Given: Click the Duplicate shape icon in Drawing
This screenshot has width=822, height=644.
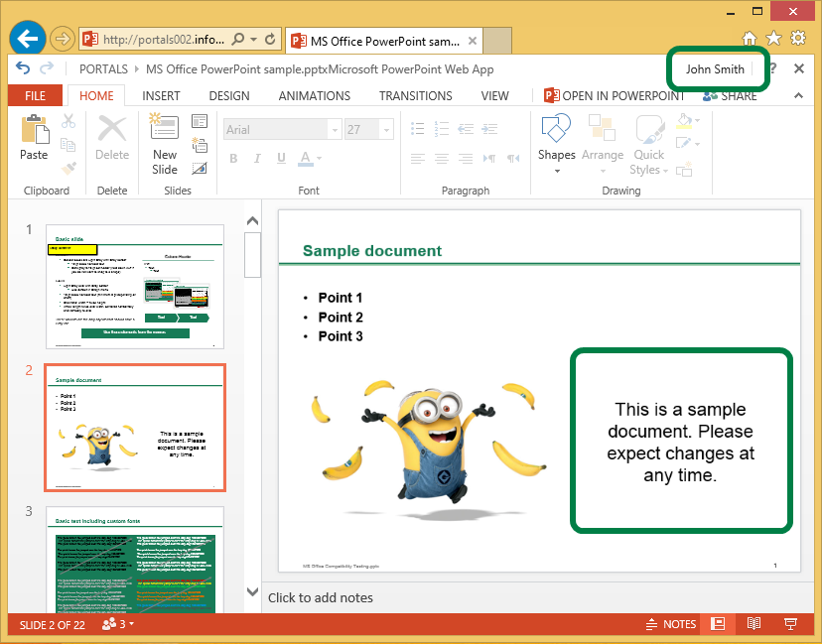Looking at the screenshot, I should (x=684, y=169).
